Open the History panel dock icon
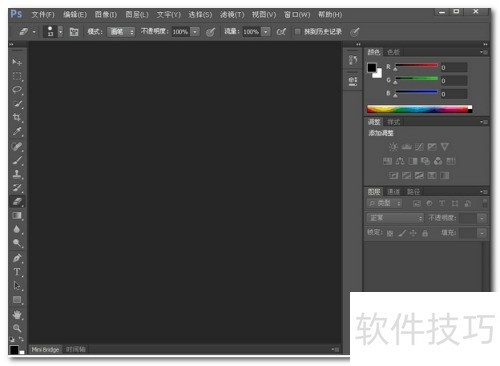The image size is (500, 366). click(353, 60)
